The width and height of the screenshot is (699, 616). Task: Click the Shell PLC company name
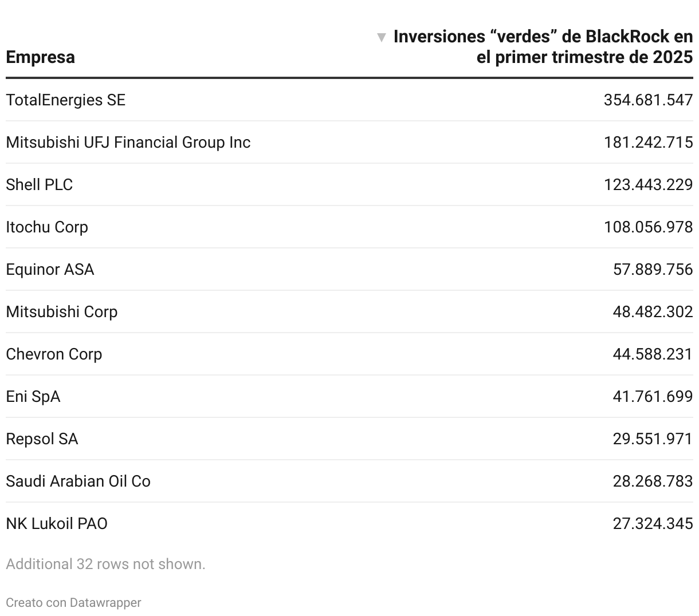pyautogui.click(x=40, y=184)
